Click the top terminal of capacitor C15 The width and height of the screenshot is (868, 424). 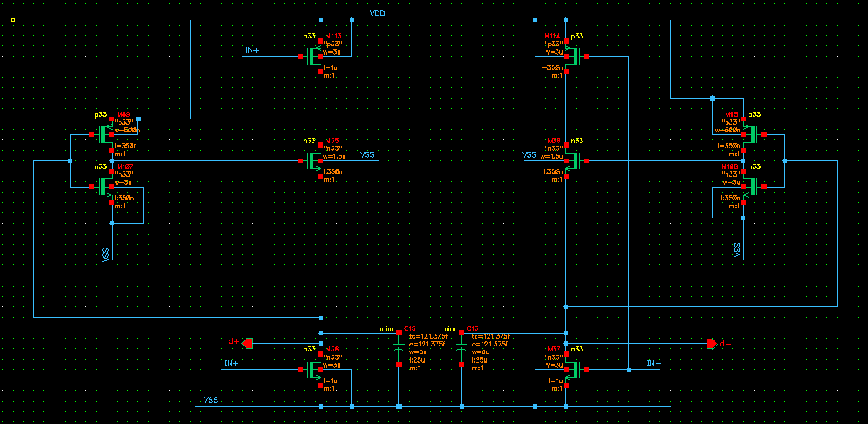pyautogui.click(x=399, y=334)
